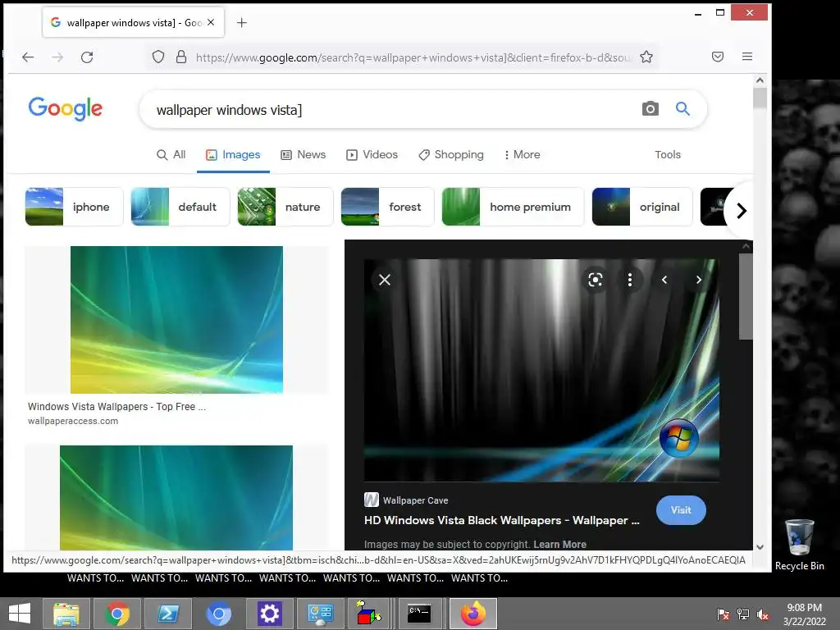
Task: Click the Visit button
Action: coord(681,510)
